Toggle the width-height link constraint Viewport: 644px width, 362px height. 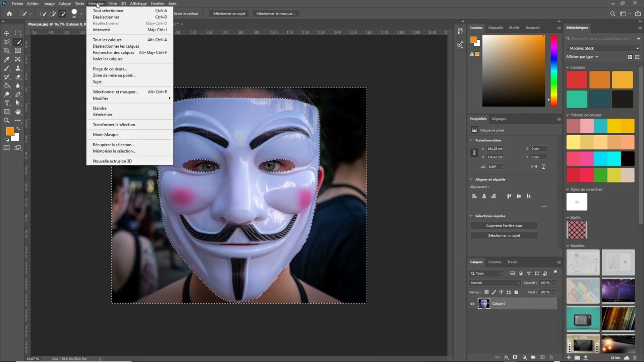[474, 153]
